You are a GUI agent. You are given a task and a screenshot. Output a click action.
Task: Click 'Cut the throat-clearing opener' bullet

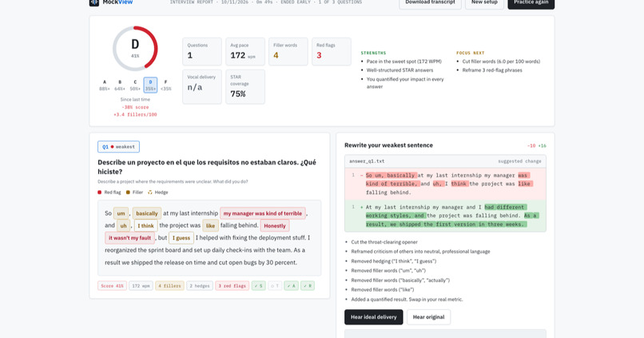click(x=384, y=242)
